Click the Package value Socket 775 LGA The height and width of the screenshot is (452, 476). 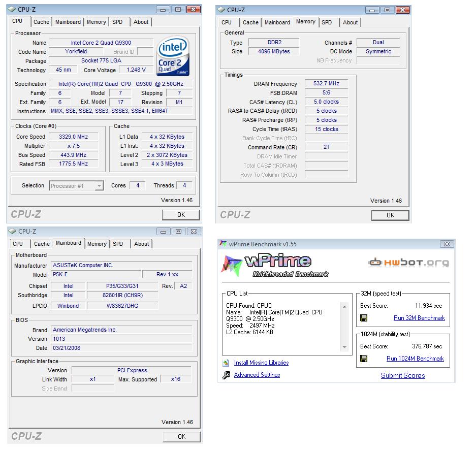(101, 61)
